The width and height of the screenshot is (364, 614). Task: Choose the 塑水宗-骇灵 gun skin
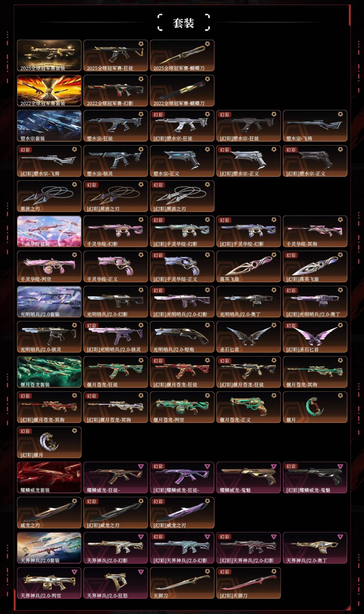116,161
